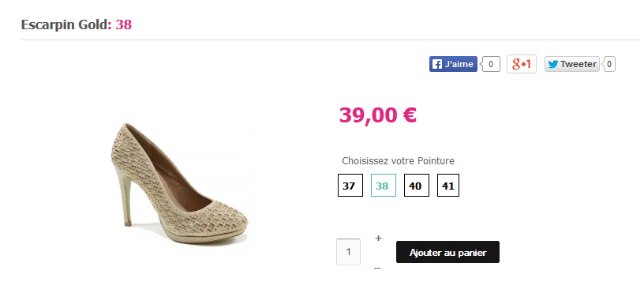Choose shoe size 40
Screen dimensions: 644x297
click(x=417, y=186)
